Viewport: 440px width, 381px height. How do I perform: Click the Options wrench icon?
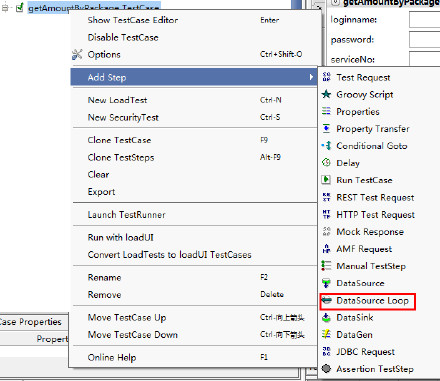tap(77, 54)
